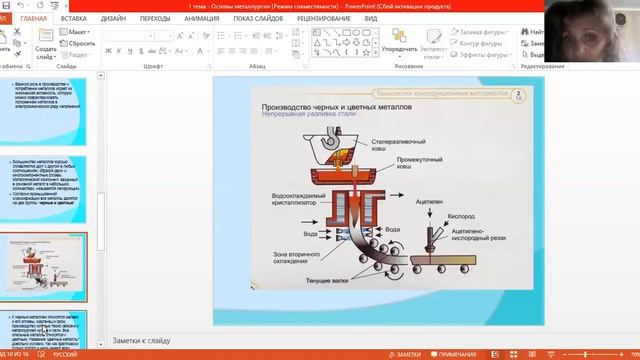This screenshot has height=360, width=640.
Task: Open the РЕЦЕНЗИРОВАНИЕ tab
Action: (324, 18)
